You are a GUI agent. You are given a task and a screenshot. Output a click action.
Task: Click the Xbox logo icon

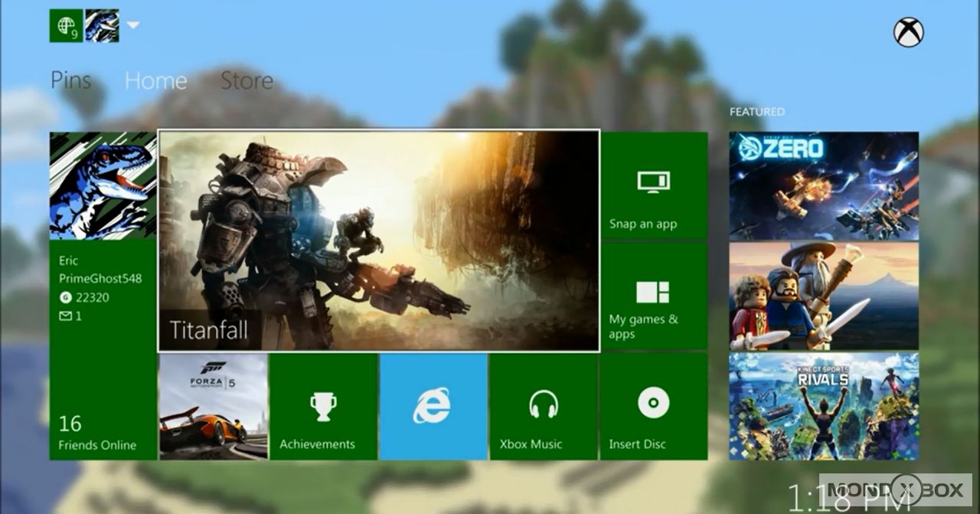coord(908,32)
